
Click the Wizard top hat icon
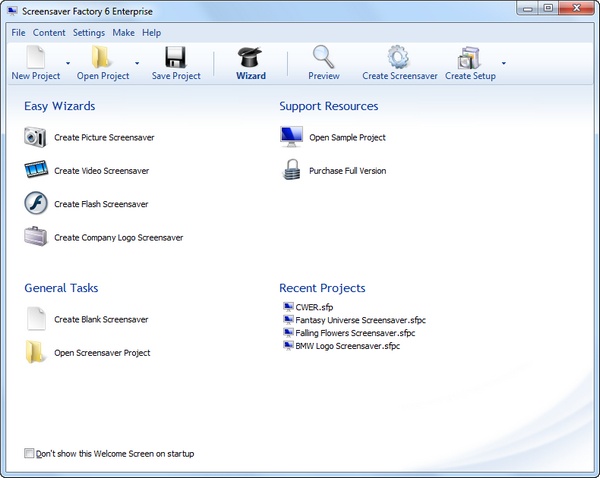(x=251, y=56)
